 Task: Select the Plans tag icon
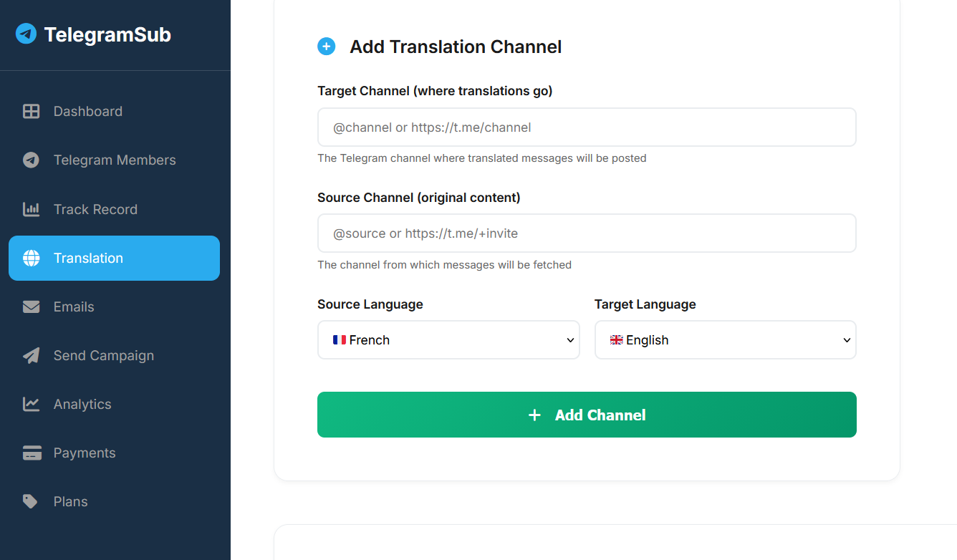(x=31, y=501)
